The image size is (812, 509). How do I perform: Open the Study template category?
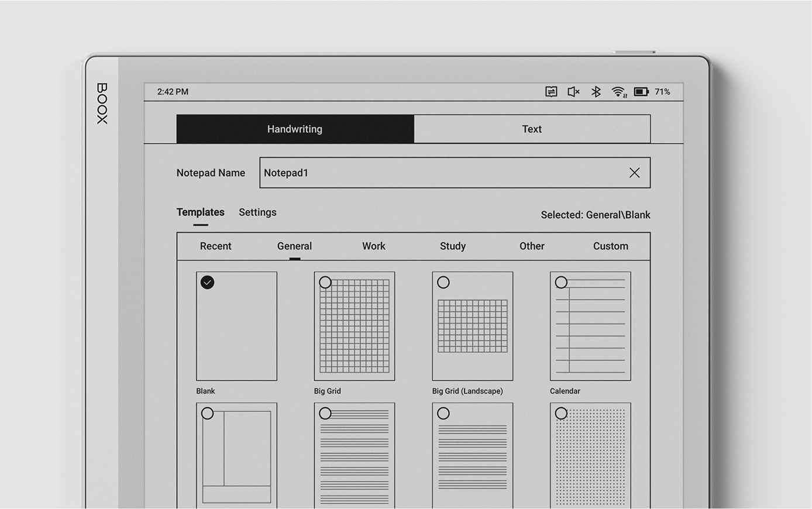click(452, 246)
